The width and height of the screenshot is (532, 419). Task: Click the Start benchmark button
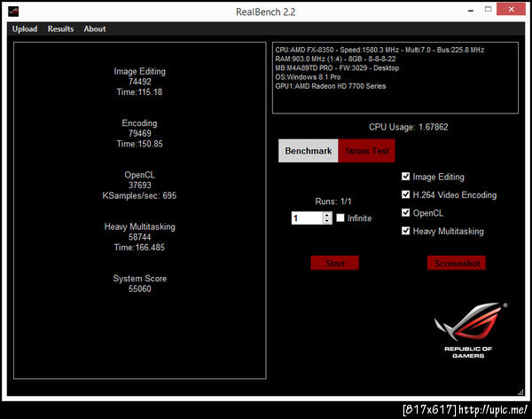tap(335, 263)
